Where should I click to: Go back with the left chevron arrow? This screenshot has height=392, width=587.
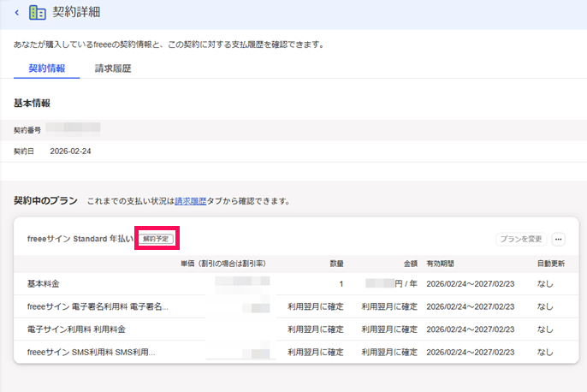coord(17,13)
